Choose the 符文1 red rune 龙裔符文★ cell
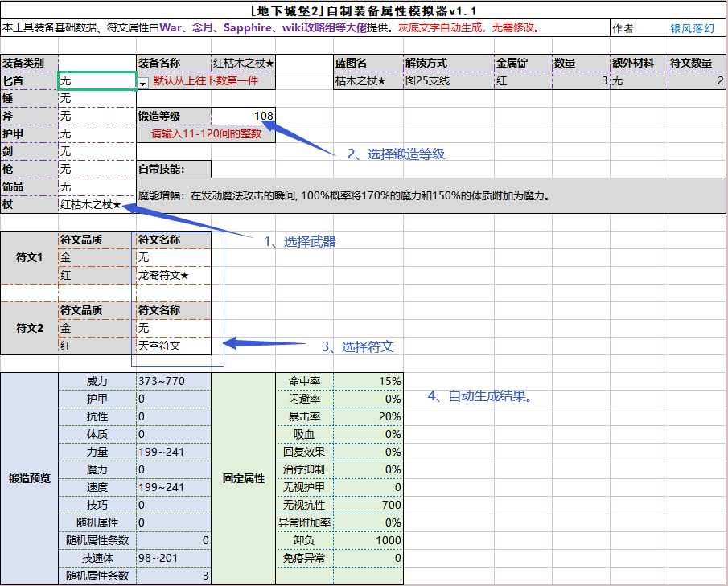Screen dimensions: 728x586 pos(174,275)
